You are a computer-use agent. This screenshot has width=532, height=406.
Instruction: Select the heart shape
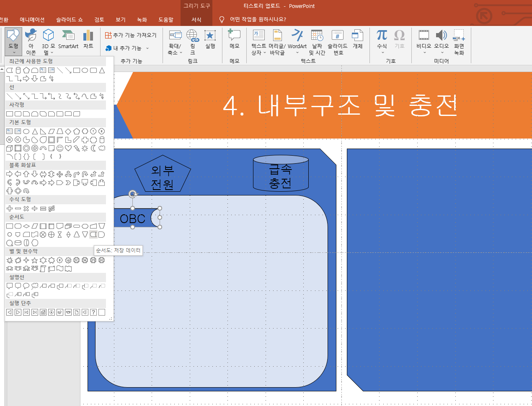click(68, 148)
